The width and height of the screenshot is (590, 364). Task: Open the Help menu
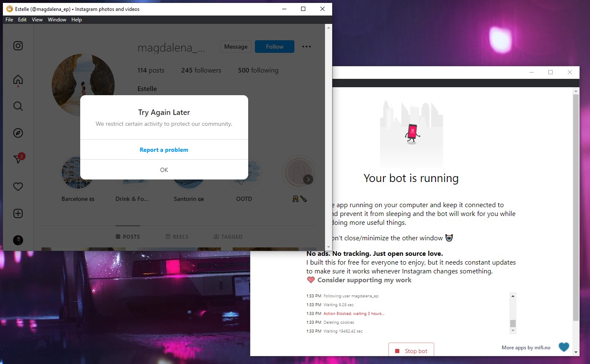(x=76, y=20)
